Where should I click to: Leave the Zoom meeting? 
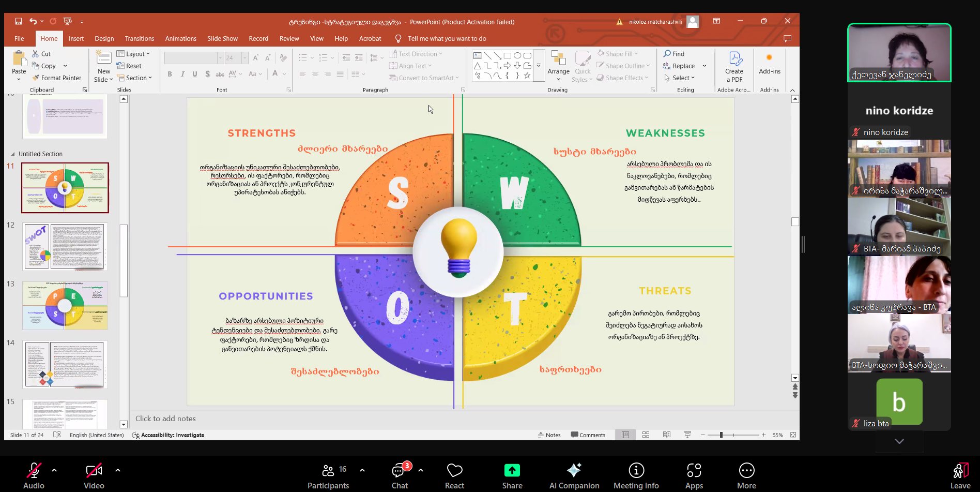point(960,475)
